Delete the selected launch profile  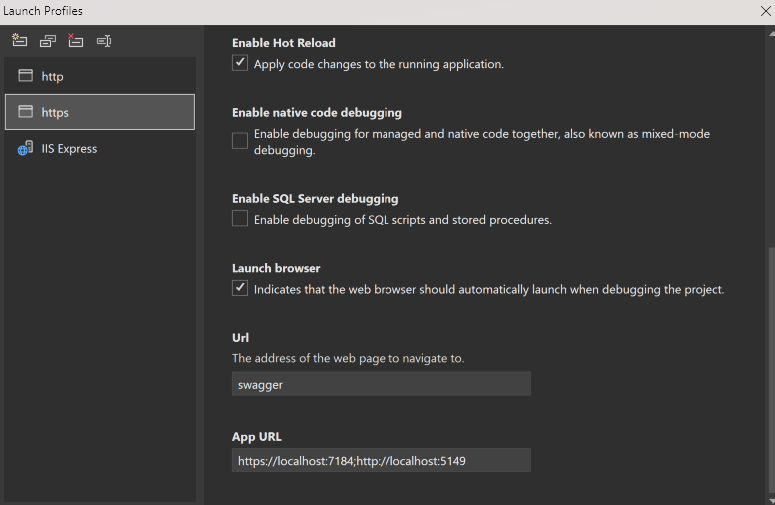tap(76, 40)
